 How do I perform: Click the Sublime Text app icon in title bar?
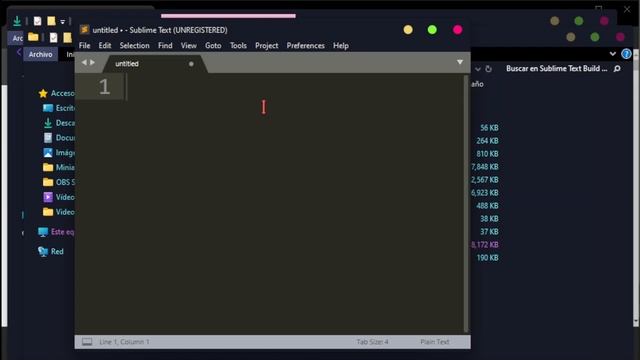coord(84,29)
